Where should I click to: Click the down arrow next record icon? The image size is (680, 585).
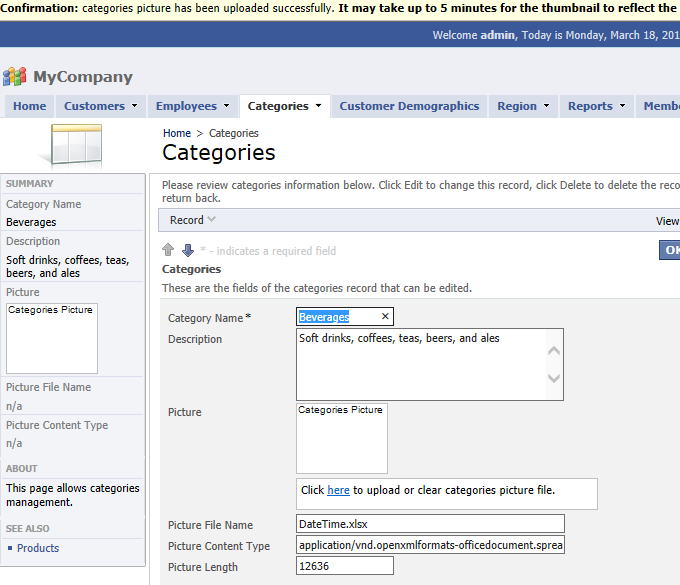(x=187, y=250)
